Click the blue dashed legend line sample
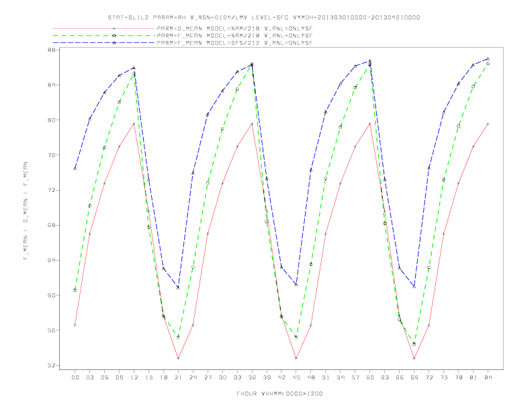This screenshot has height=411, width=532. point(104,43)
